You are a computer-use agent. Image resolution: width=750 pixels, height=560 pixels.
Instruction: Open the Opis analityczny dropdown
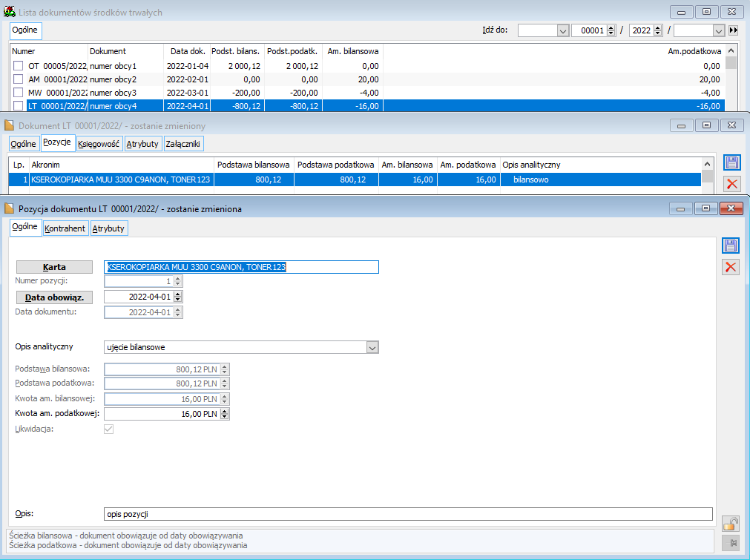tap(372, 347)
